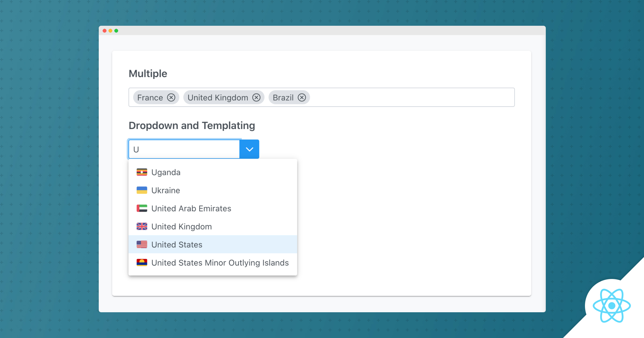The width and height of the screenshot is (644, 338).
Task: Click the United Kingdom flag icon
Action: 142,226
